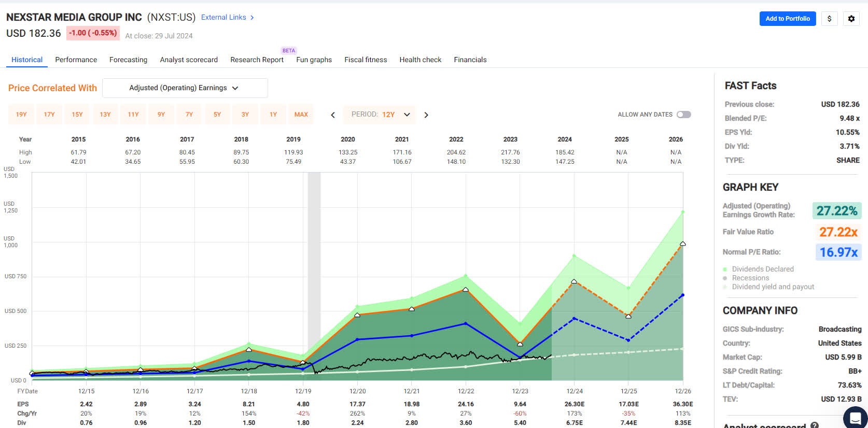This screenshot has height=428, width=868.
Task: Click the EPS Yld value 10.55%
Action: coord(847,132)
